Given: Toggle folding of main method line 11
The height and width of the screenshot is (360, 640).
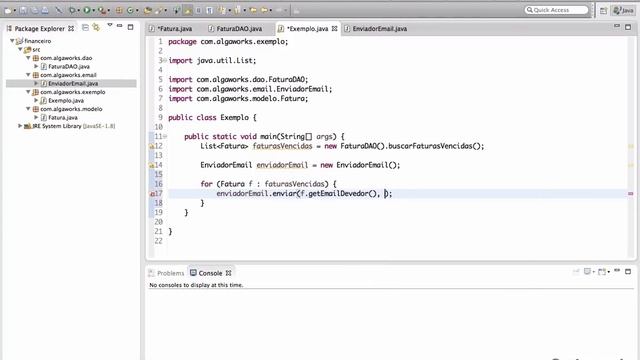Looking at the screenshot, I should 164,136.
